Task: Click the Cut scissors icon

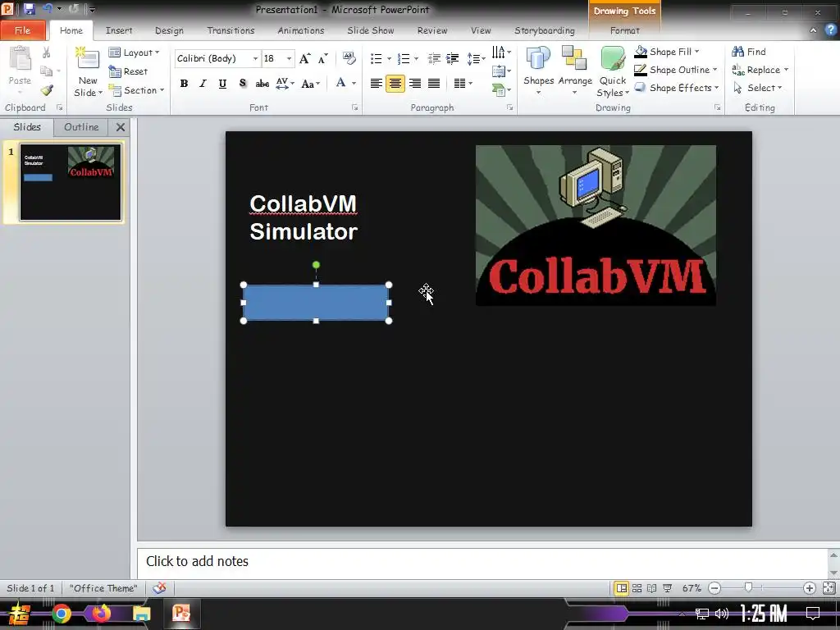Action: point(47,52)
